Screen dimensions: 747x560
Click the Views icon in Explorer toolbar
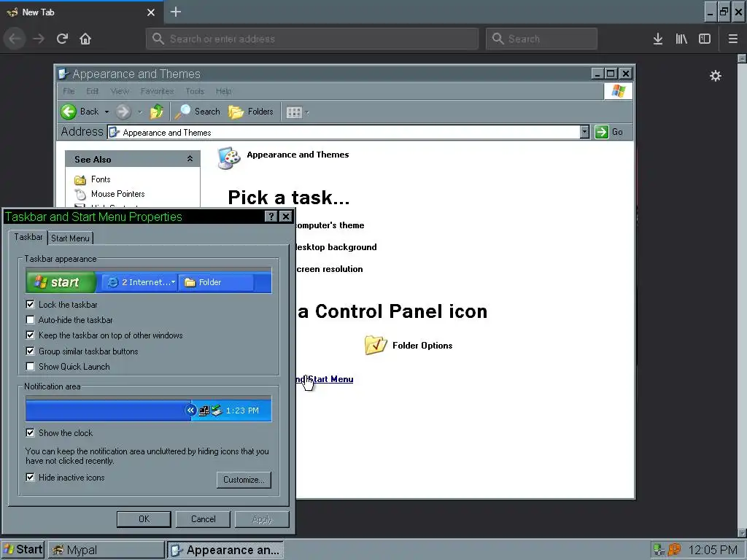(294, 112)
